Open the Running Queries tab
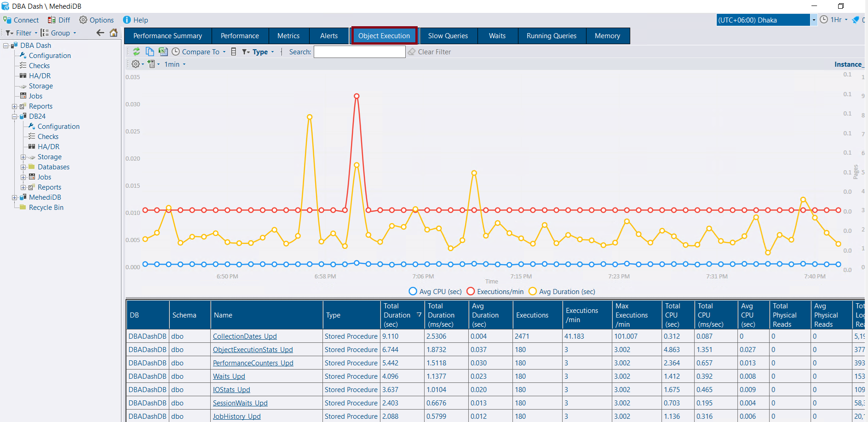868x422 pixels. 551,36
